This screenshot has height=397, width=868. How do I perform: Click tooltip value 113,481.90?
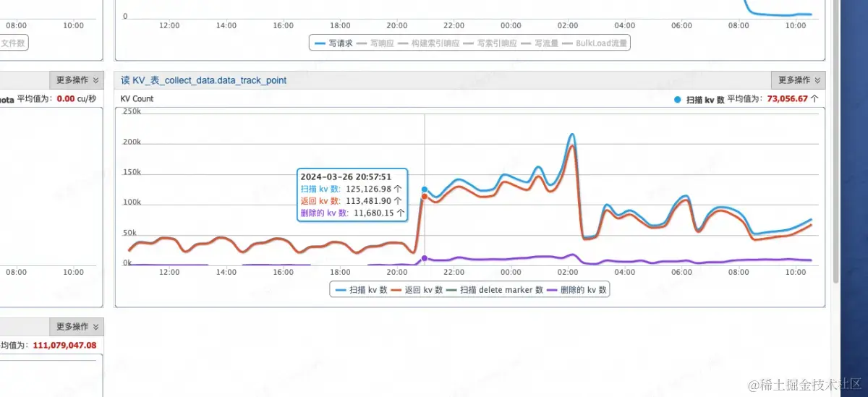tap(370, 201)
